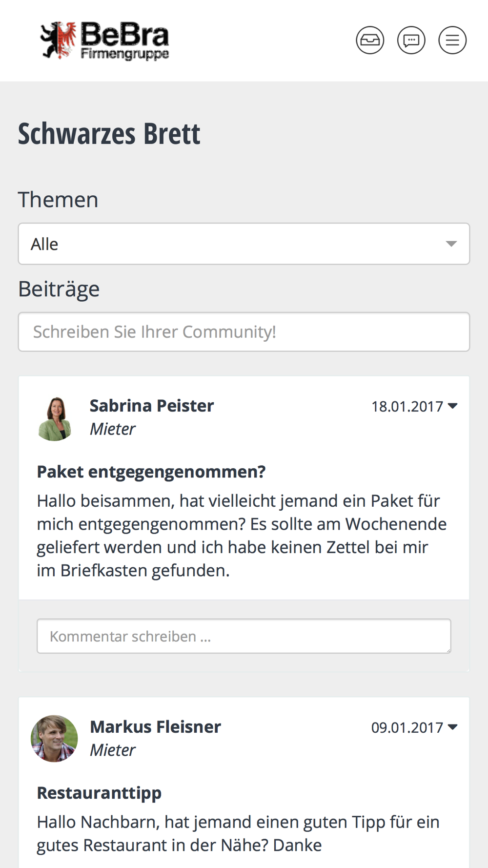The width and height of the screenshot is (488, 868).
Task: Click the Paket post body text
Action: pyautogui.click(x=242, y=536)
